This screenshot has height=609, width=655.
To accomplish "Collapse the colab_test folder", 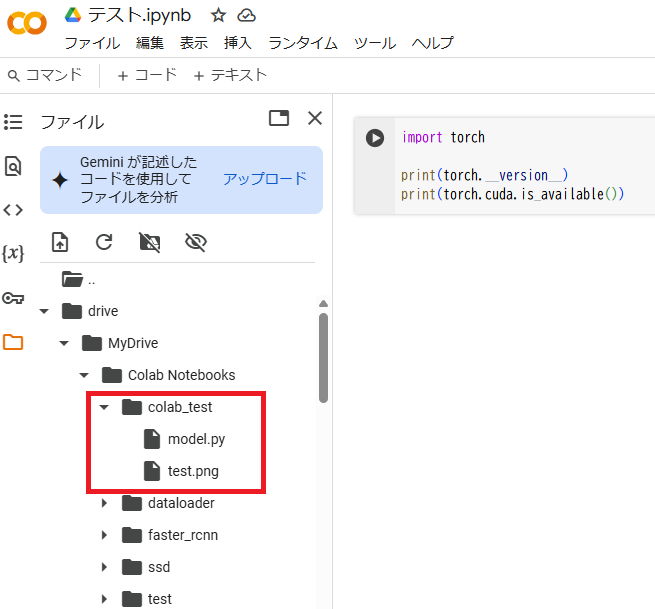I will click(103, 407).
